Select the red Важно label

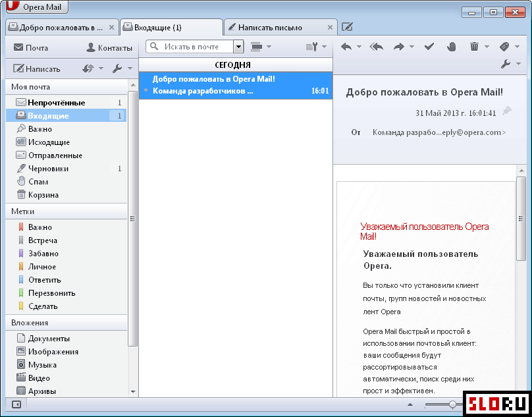(66, 227)
